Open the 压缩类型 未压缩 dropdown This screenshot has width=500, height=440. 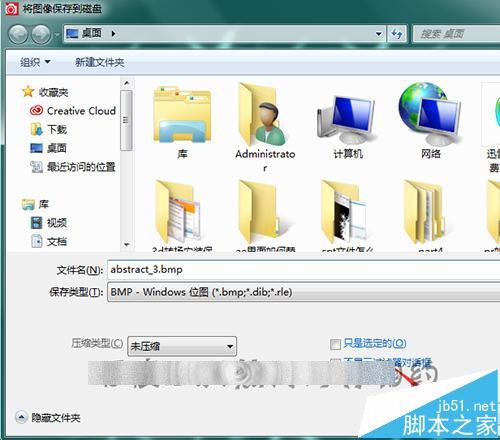[182, 346]
